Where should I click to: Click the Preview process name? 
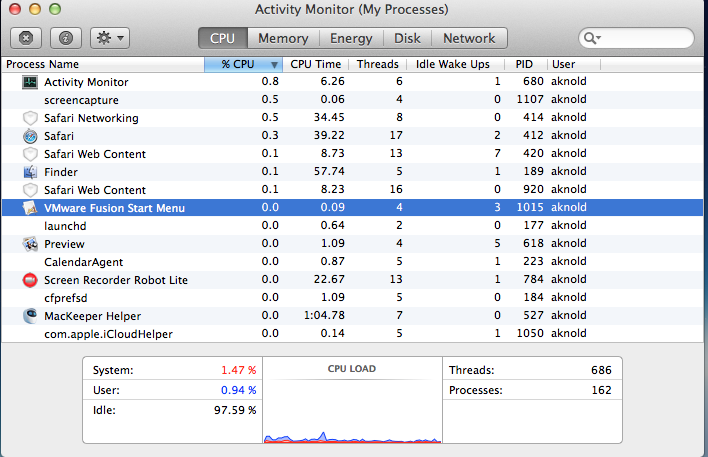64,244
